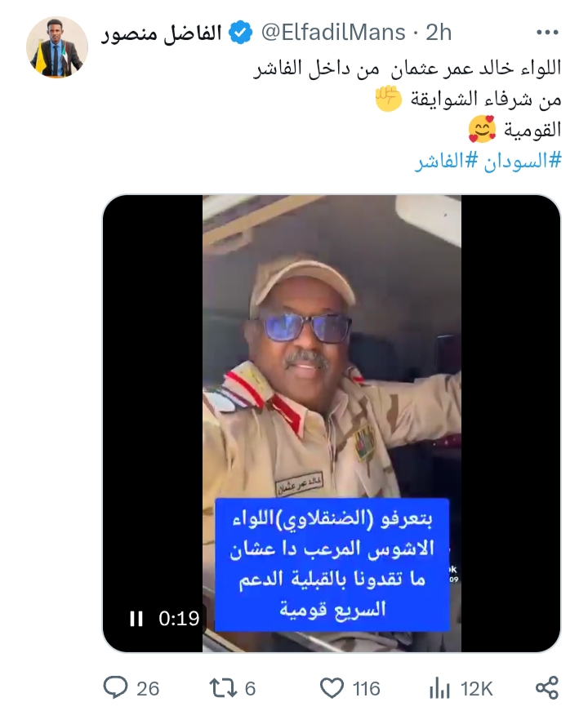Click the 26 replies count

148,689
